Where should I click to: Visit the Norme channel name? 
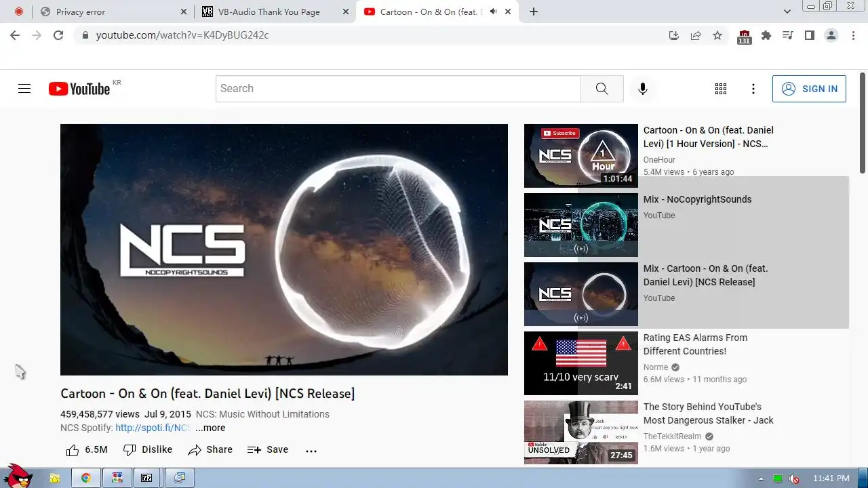click(656, 367)
